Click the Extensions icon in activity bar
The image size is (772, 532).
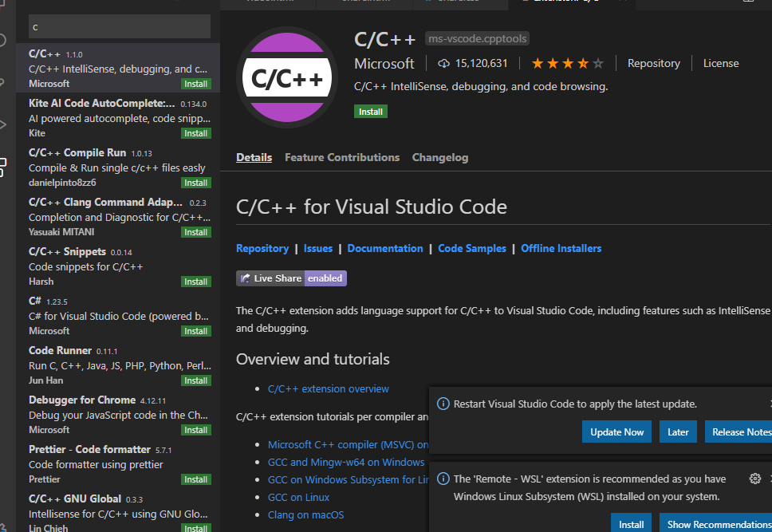(2, 167)
